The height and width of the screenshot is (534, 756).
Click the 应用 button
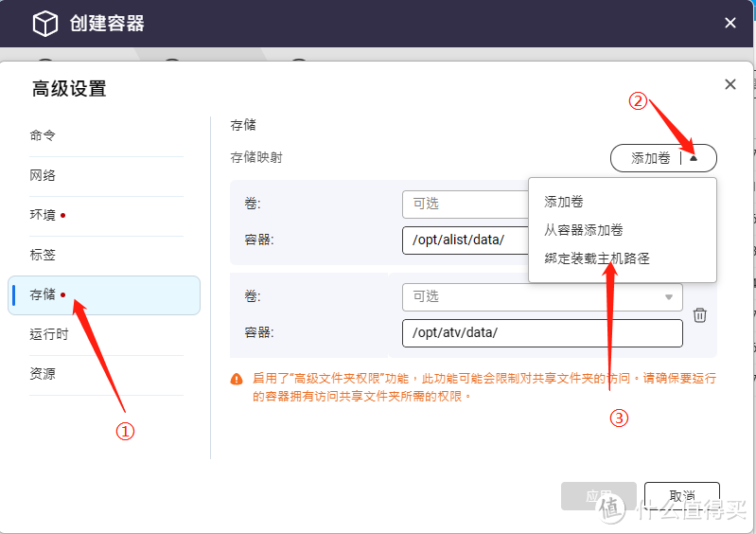coord(598,496)
